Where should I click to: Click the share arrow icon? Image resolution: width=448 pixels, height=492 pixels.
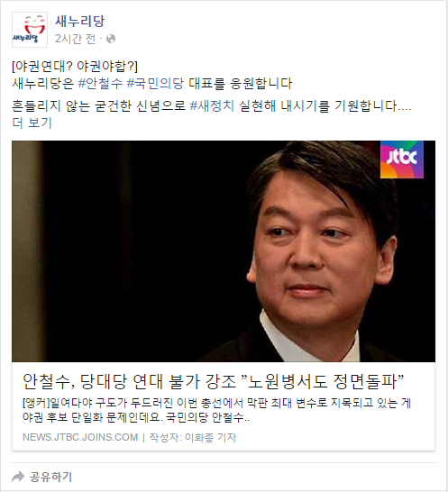point(18,477)
